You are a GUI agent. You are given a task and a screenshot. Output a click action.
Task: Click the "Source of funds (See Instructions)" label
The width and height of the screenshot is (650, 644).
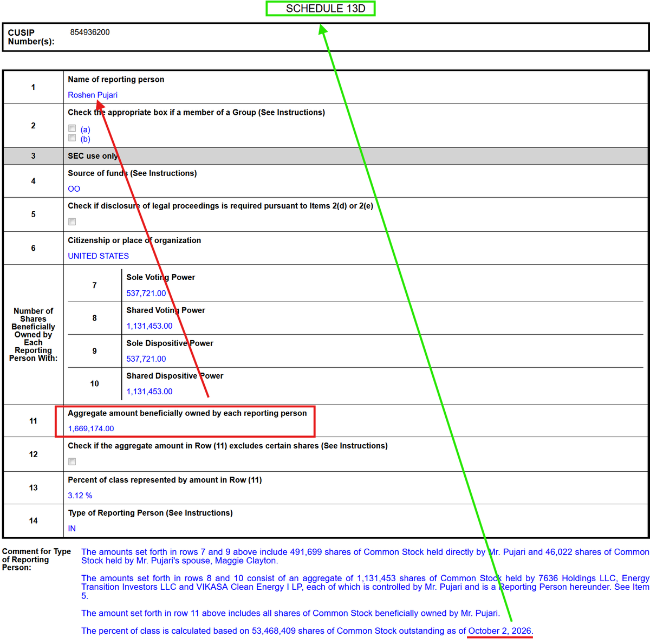(132, 173)
